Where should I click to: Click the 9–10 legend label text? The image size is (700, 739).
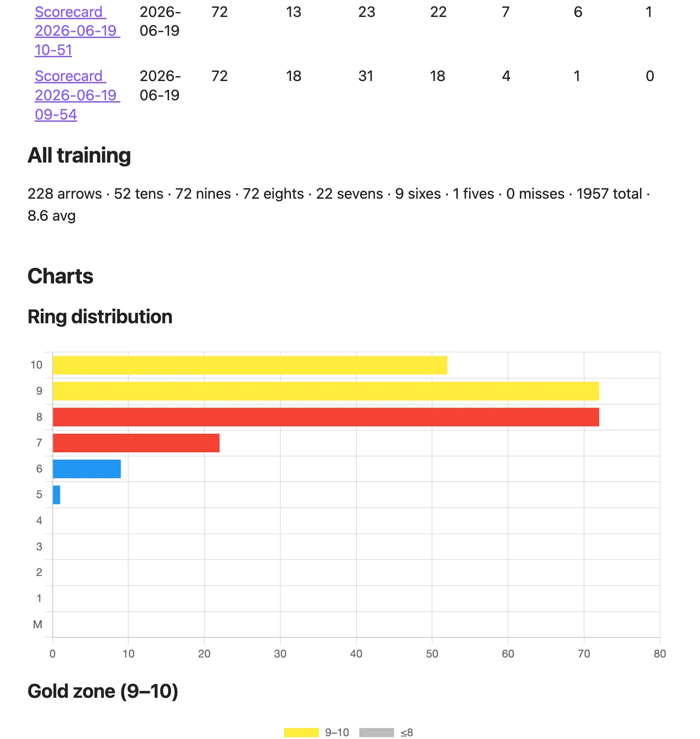337,733
